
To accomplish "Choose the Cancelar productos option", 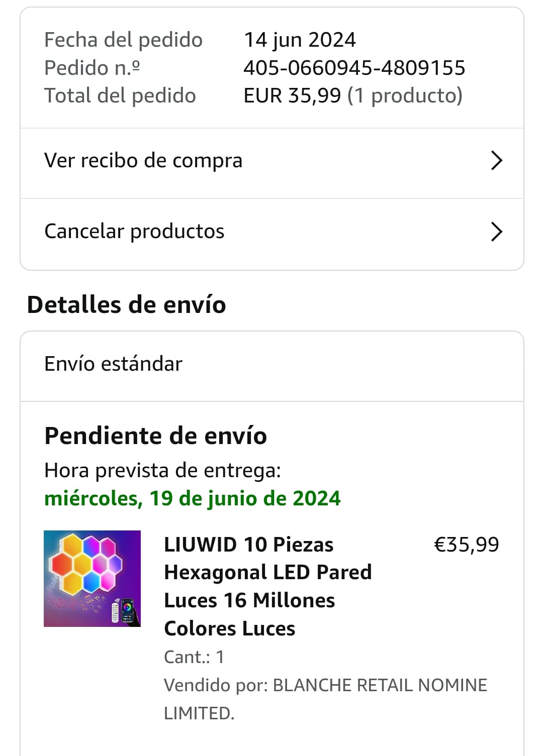I will 134,232.
